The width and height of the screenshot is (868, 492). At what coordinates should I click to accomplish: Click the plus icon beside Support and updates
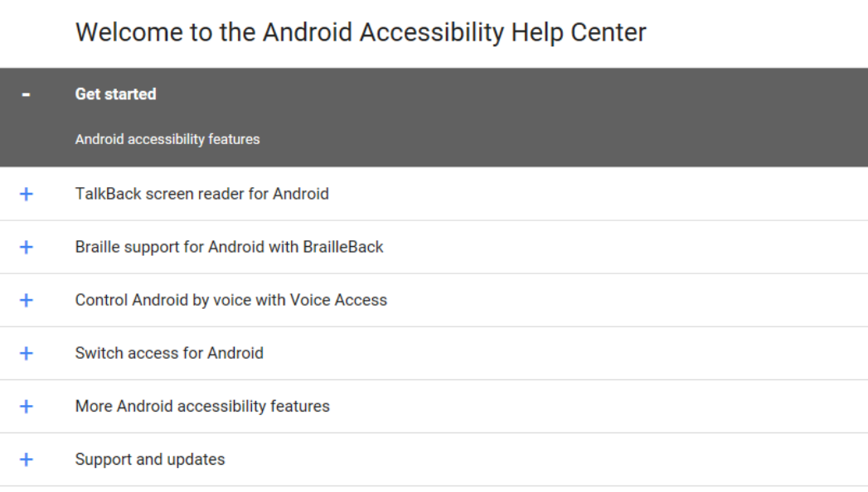coord(26,460)
